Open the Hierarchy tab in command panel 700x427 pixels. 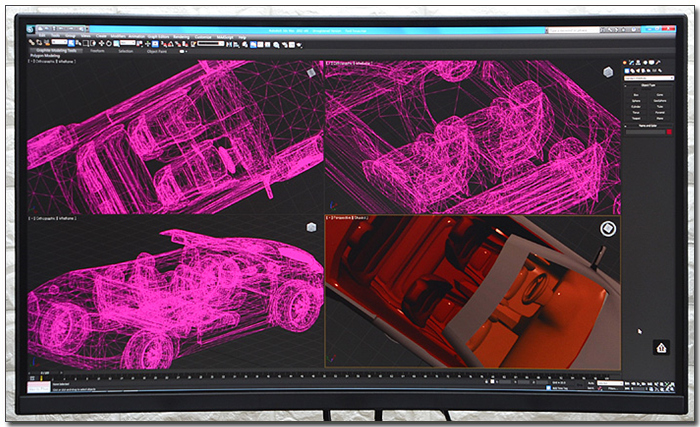(638, 61)
